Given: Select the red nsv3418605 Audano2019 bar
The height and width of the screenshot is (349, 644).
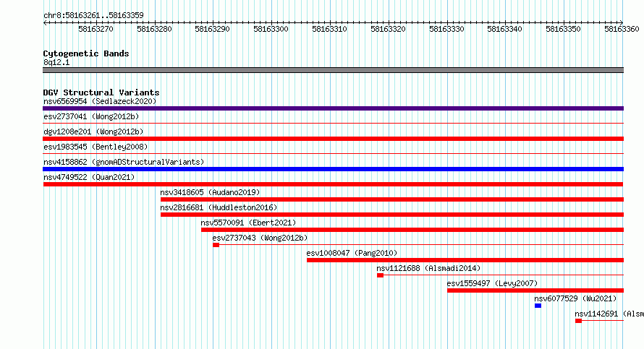Looking at the screenshot, I should pos(392,199).
